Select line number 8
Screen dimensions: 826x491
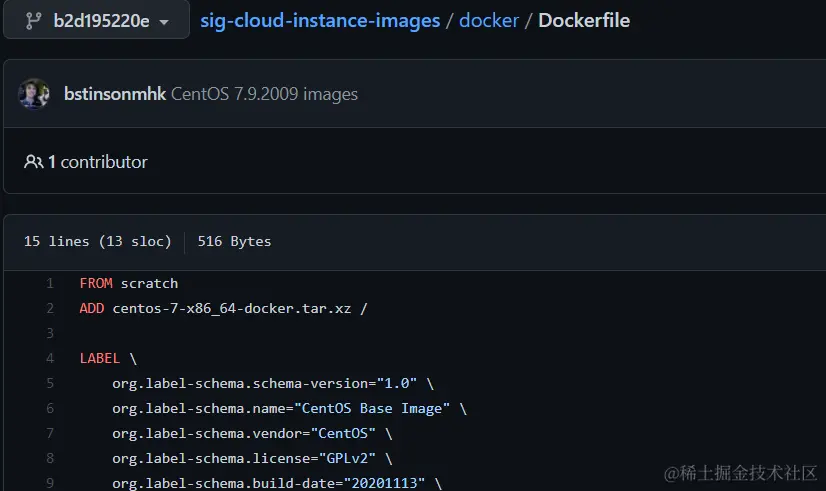coord(50,458)
